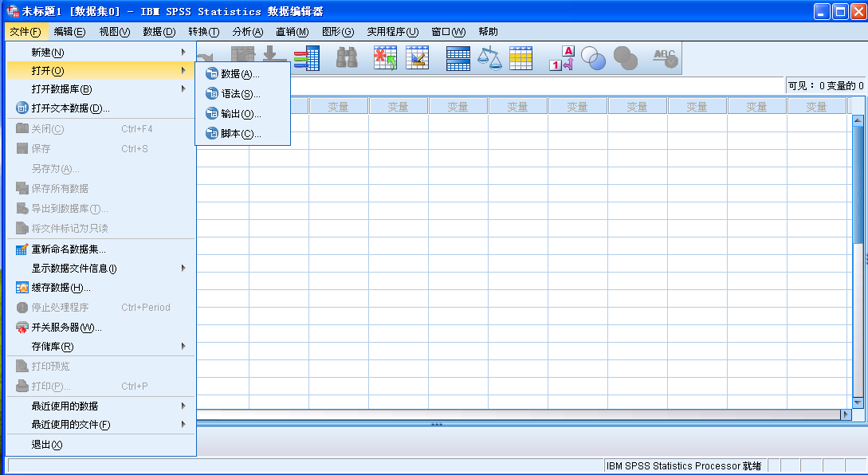Select 开关服务器(W)... menu entry
This screenshot has height=475, width=868.
point(100,328)
